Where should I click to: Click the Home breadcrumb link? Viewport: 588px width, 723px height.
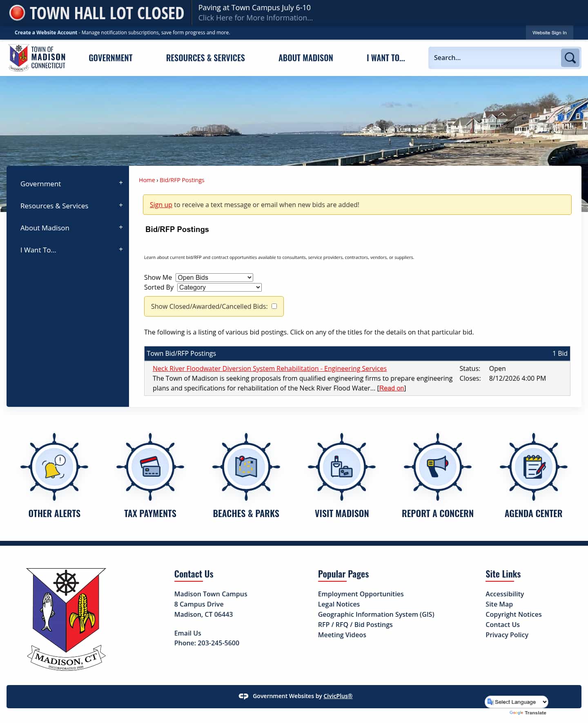pyautogui.click(x=147, y=180)
